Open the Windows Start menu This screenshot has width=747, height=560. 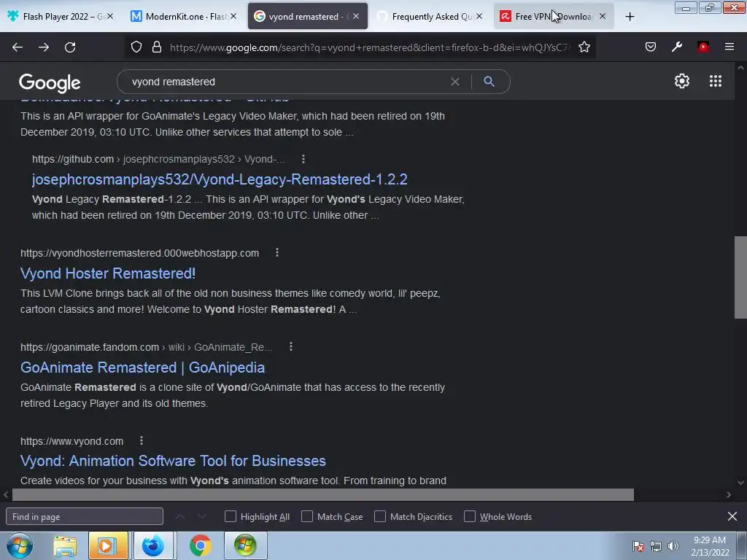point(20,545)
